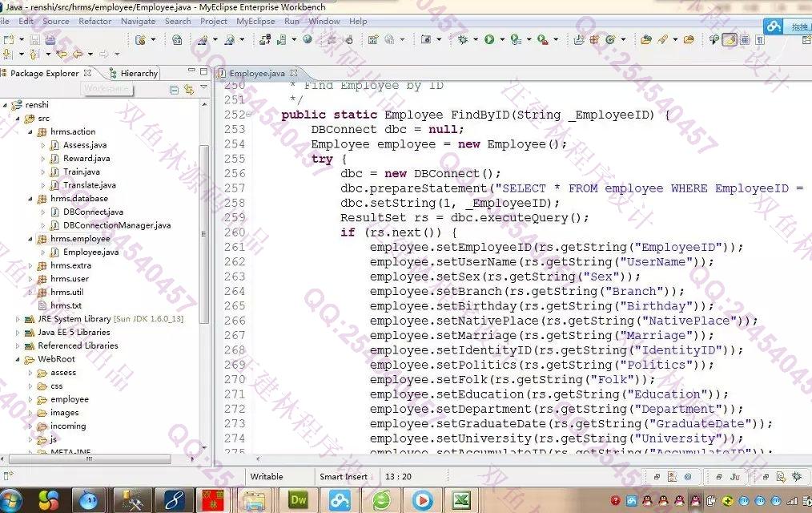Switch to the Hierarchy tab

pos(135,73)
